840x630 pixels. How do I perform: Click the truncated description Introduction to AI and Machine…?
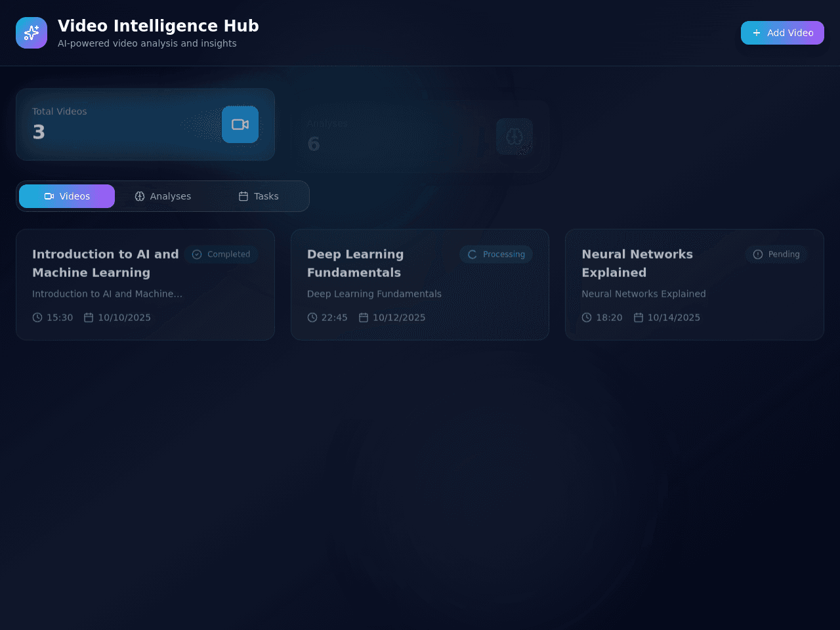[108, 294]
